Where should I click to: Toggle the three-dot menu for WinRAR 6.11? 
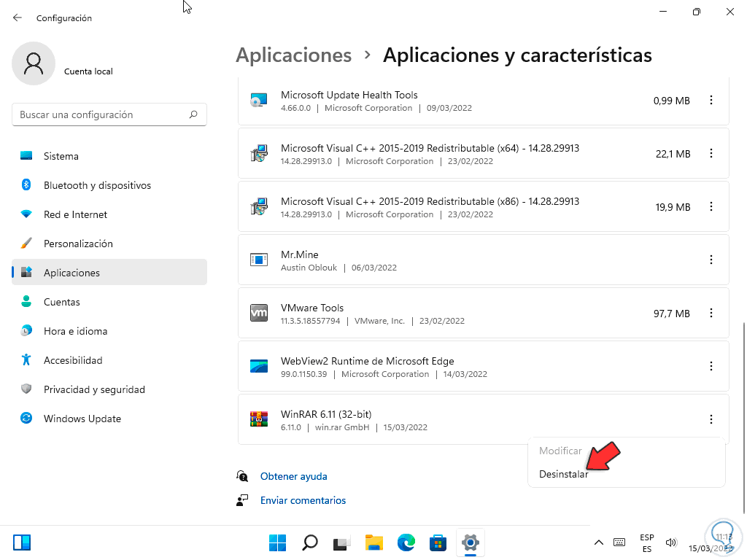(x=711, y=419)
